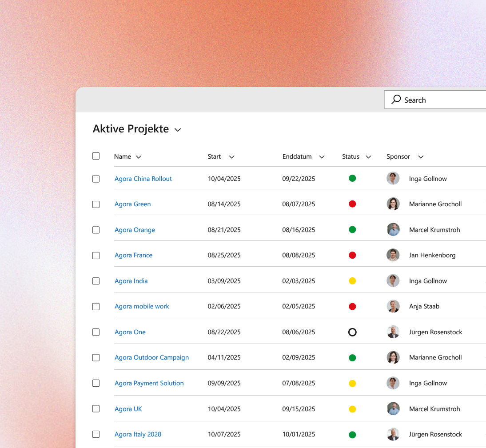Screen dimensions: 486x448
Task: Tick the Agora UK row checkbox
Action: click(x=96, y=409)
